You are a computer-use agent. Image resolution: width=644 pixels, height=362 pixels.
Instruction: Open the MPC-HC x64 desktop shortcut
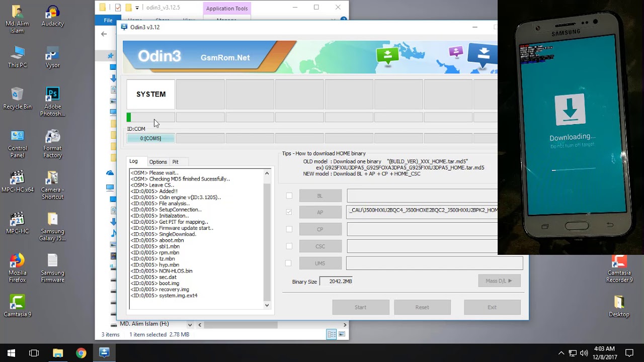[x=17, y=182]
